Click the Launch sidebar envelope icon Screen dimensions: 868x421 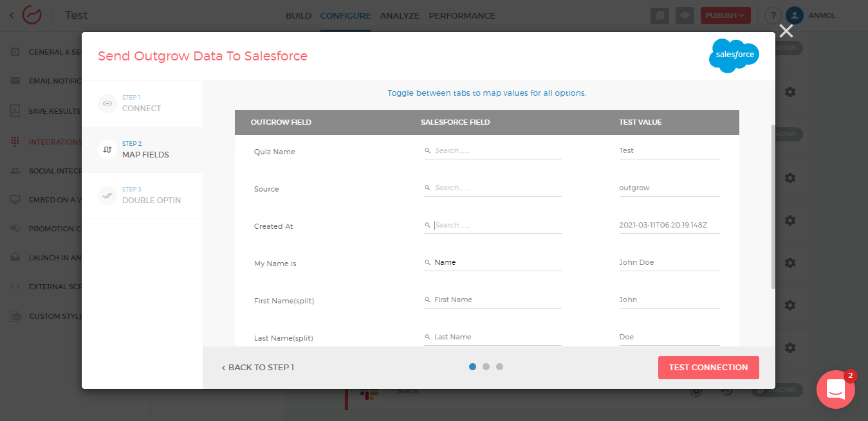[15, 257]
